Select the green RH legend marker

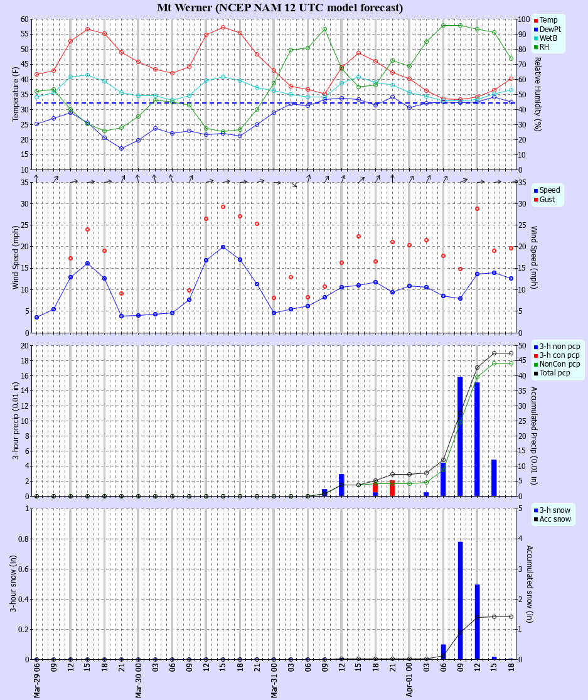point(535,48)
